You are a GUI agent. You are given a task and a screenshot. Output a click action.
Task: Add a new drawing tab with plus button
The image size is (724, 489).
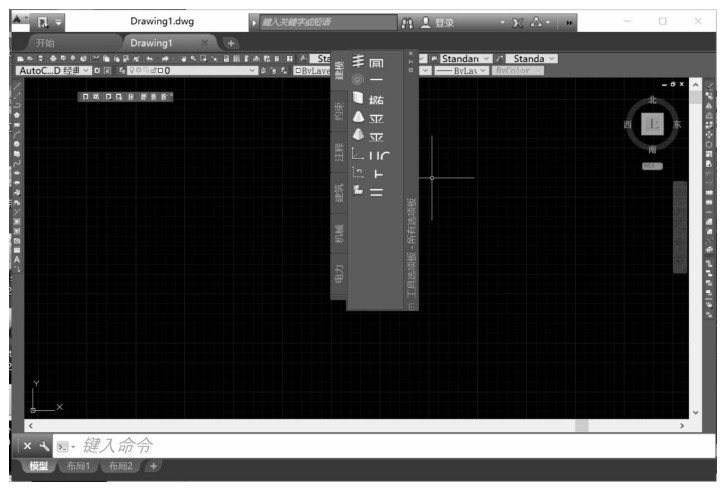pyautogui.click(x=230, y=43)
